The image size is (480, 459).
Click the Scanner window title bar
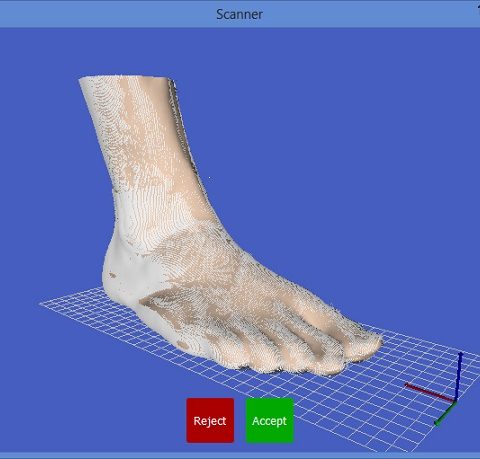pos(240,14)
